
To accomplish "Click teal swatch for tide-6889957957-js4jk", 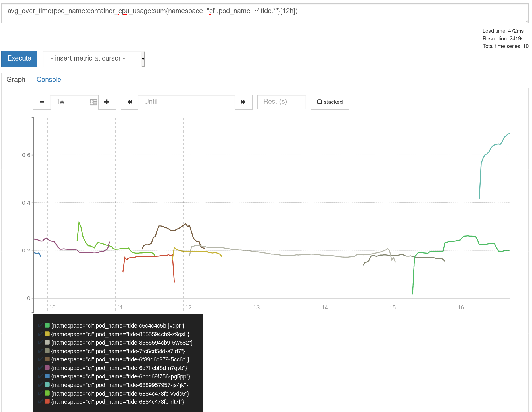I will (x=47, y=385).
